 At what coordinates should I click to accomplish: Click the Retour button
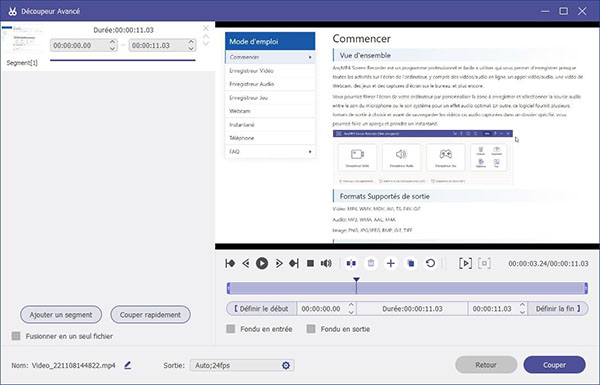pyautogui.click(x=486, y=365)
